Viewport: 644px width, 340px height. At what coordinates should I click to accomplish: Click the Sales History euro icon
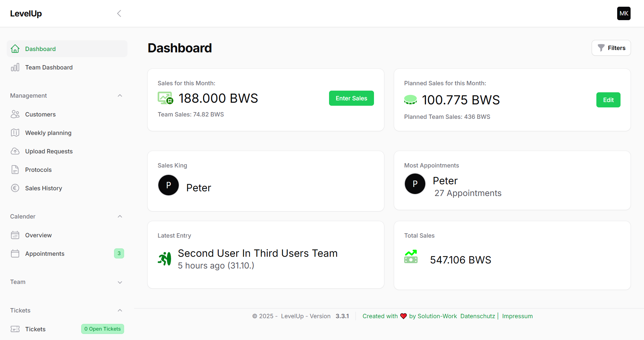click(x=15, y=188)
